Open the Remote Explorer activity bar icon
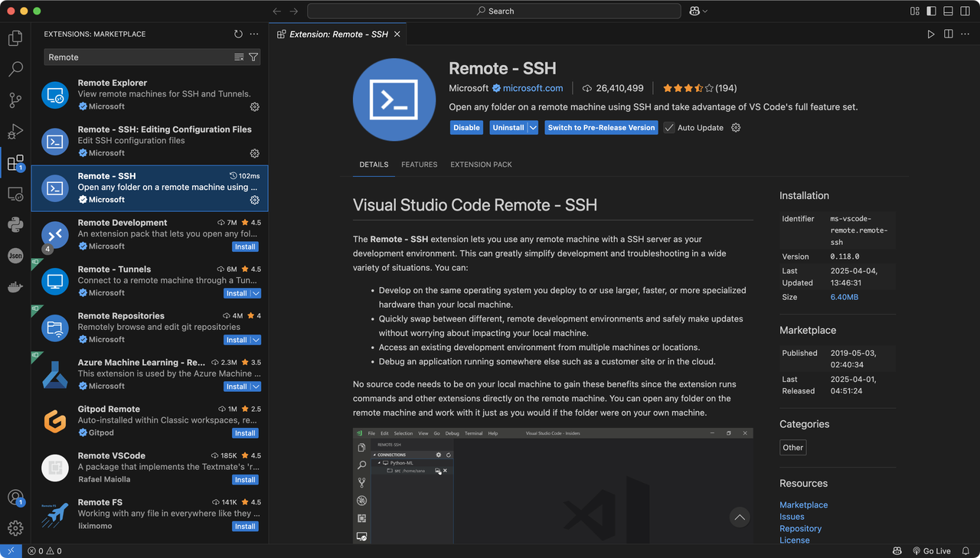This screenshot has width=980, height=558. pyautogui.click(x=15, y=194)
